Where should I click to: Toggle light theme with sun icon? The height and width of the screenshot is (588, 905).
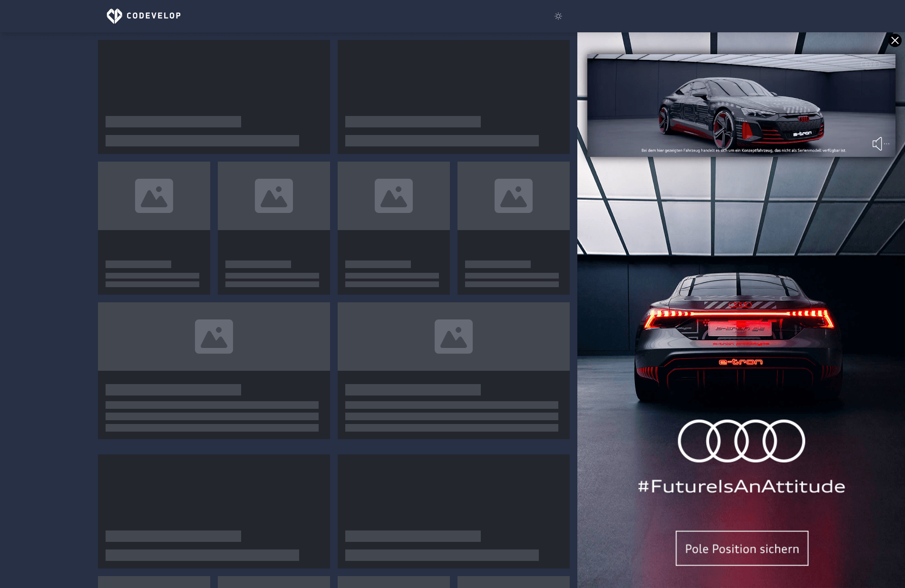click(x=558, y=16)
